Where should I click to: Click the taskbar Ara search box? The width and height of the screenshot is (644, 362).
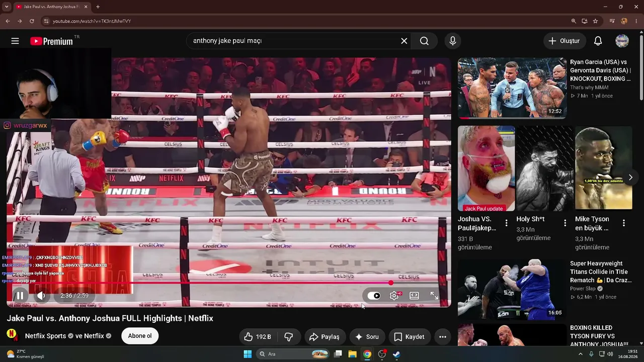click(x=293, y=354)
